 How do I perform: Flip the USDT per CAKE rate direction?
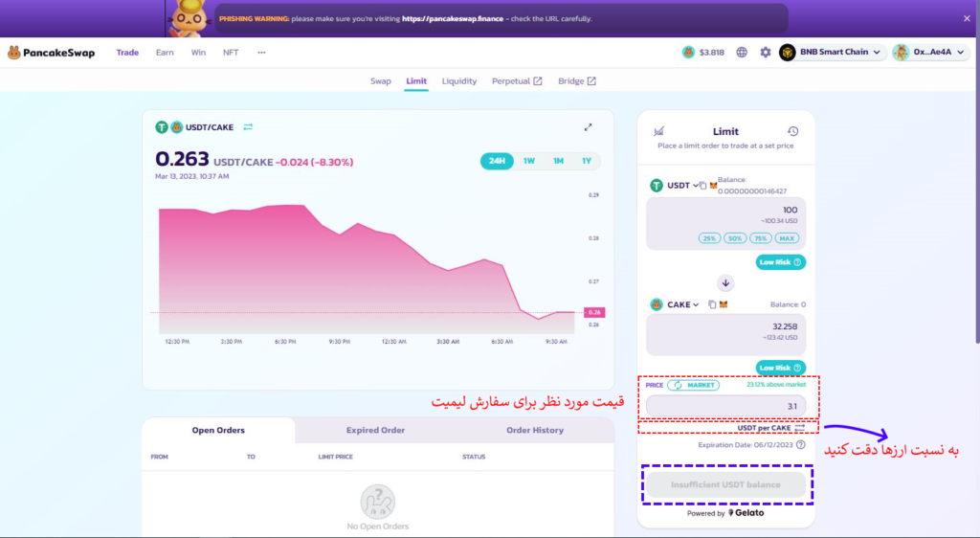(799, 428)
